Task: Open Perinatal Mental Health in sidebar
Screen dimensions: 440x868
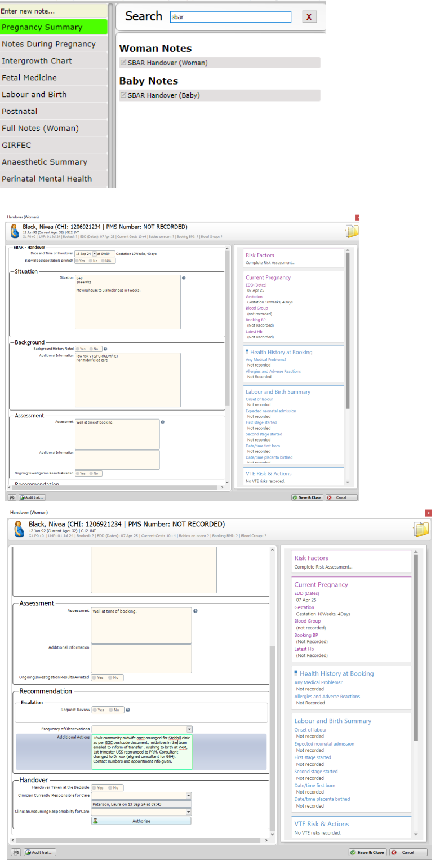Action: pyautogui.click(x=54, y=179)
